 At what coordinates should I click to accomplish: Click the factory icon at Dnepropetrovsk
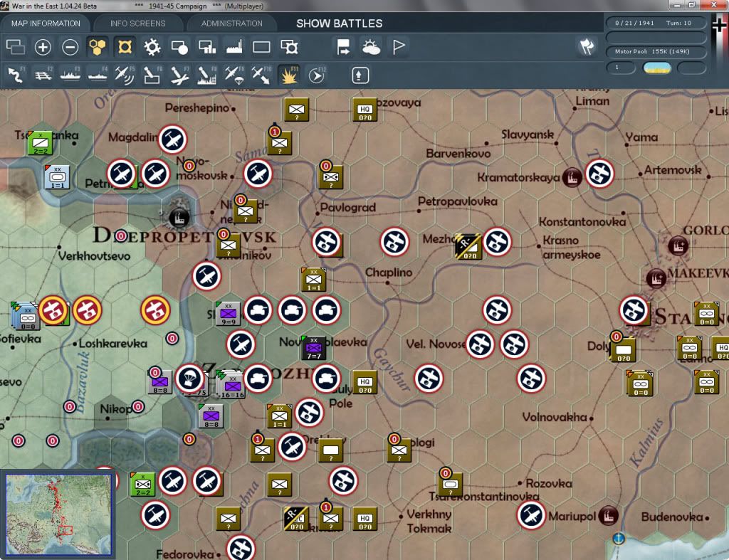click(179, 218)
